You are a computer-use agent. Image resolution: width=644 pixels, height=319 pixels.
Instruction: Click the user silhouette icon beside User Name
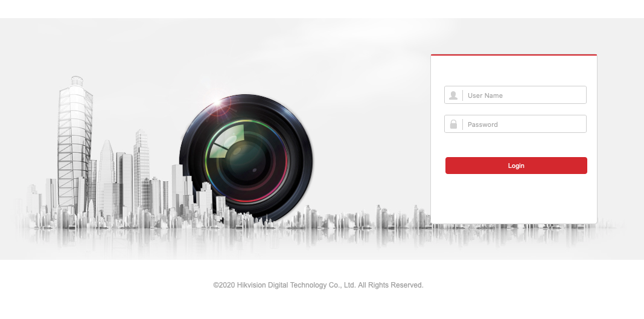tap(453, 95)
